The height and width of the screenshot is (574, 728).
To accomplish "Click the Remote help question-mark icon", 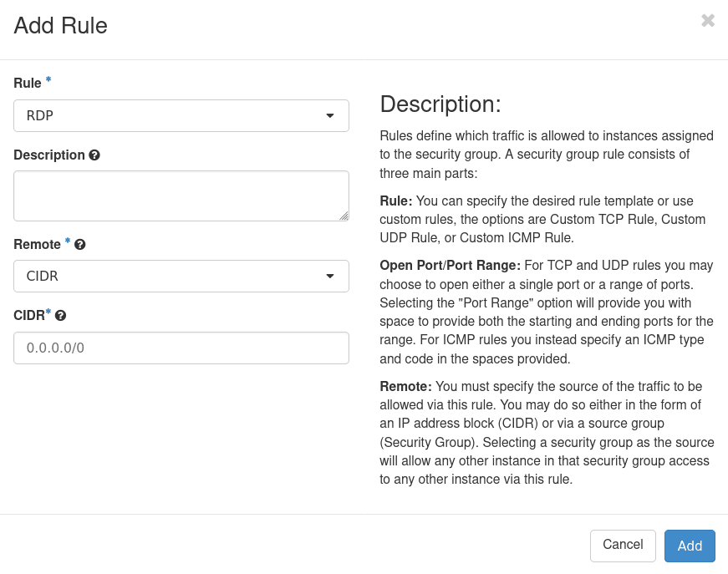I will pyautogui.click(x=80, y=245).
